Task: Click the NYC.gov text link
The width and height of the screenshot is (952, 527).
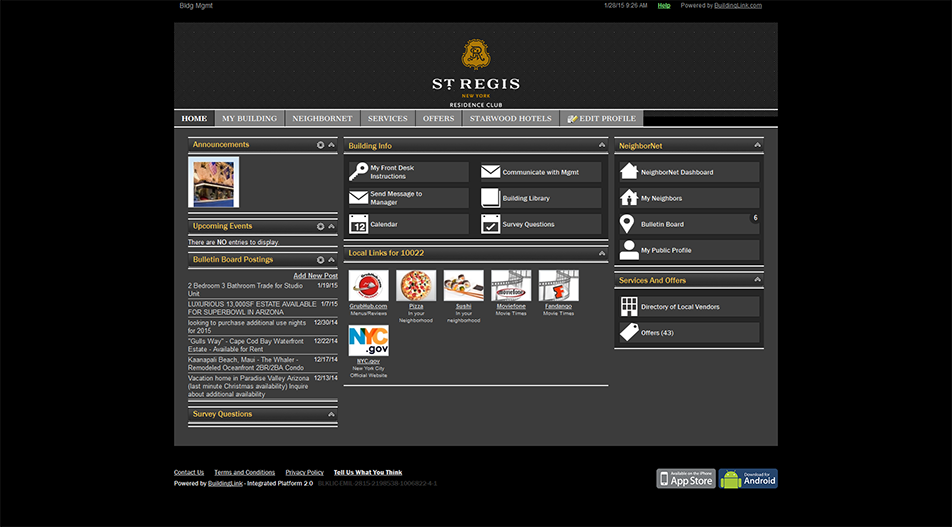Action: (x=369, y=361)
